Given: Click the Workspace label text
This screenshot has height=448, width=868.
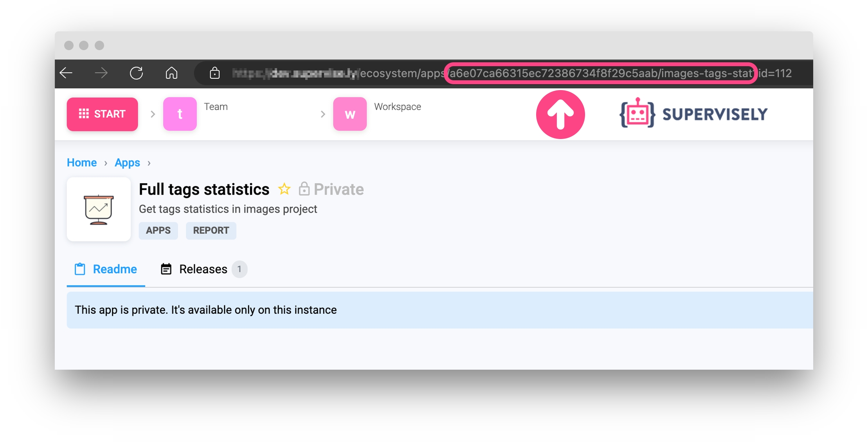Looking at the screenshot, I should tap(397, 107).
